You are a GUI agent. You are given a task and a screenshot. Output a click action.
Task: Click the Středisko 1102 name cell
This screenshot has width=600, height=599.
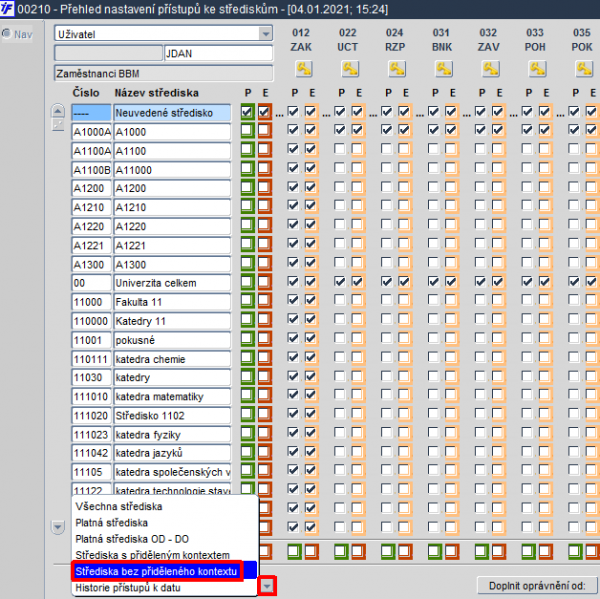tap(172, 415)
